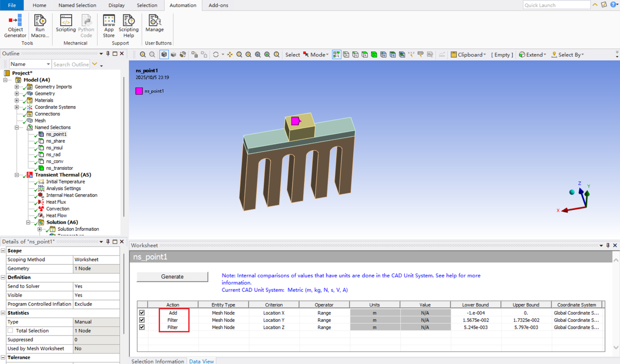Open the Data View tab
Screen dimensions: 620x364
point(201,361)
